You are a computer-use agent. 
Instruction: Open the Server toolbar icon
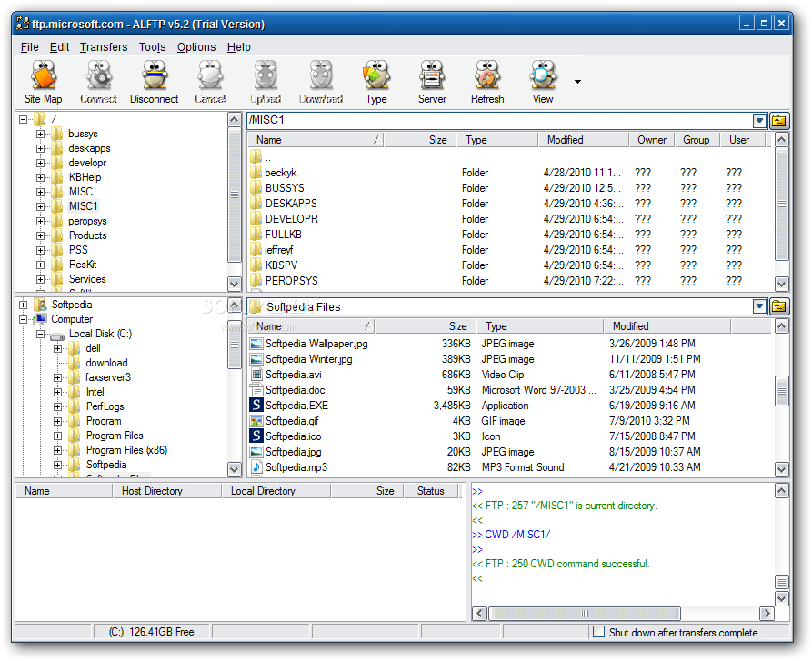click(432, 82)
